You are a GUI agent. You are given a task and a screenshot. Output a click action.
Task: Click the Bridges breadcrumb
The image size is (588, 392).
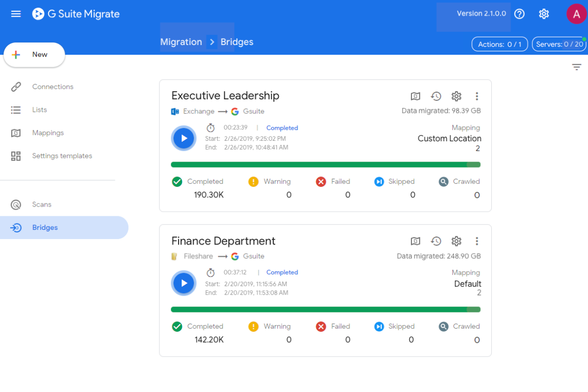(237, 42)
